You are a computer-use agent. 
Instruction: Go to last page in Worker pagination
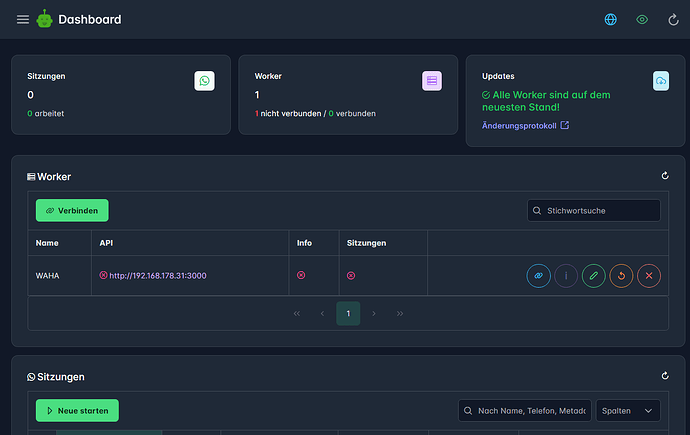point(400,314)
